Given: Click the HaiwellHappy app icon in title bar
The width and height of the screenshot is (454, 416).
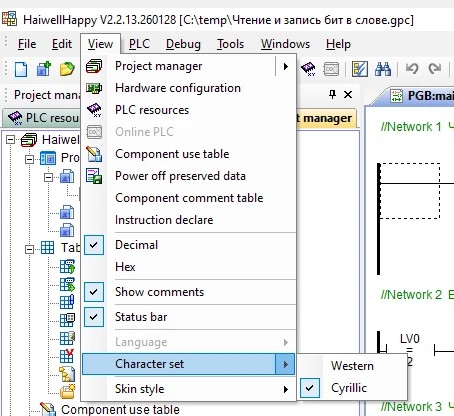Looking at the screenshot, I should click(9, 19).
